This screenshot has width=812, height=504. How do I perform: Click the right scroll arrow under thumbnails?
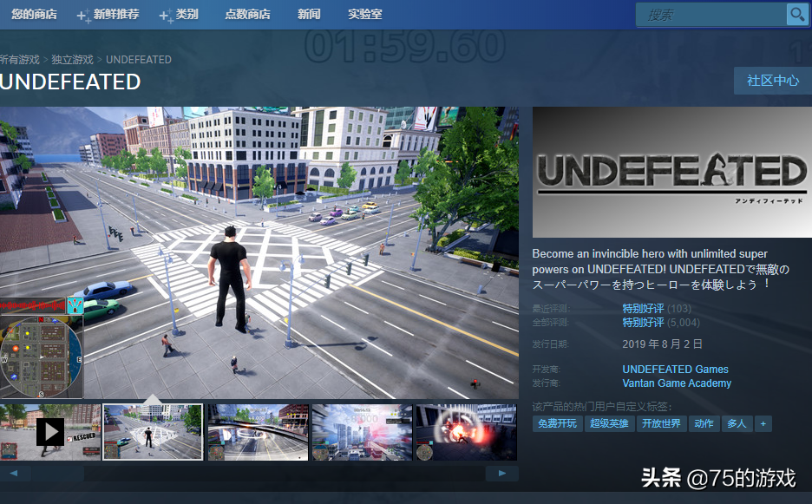tap(502, 474)
